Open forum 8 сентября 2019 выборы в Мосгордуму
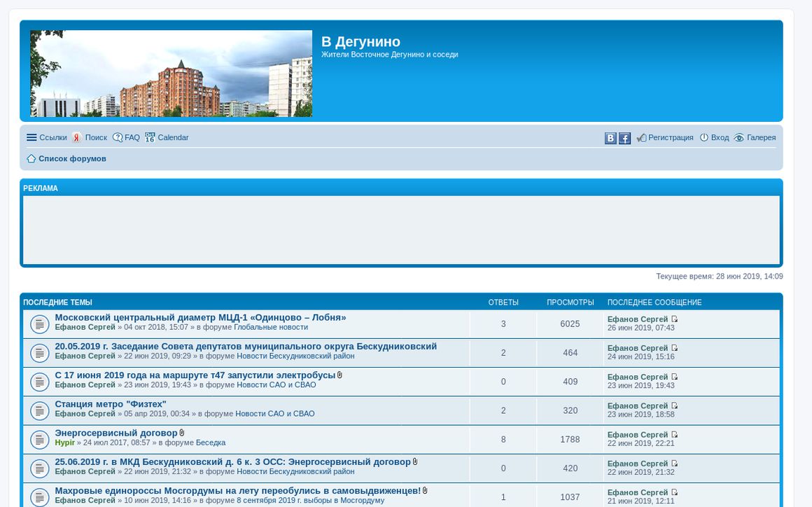The width and height of the screenshot is (812, 507). (x=311, y=500)
